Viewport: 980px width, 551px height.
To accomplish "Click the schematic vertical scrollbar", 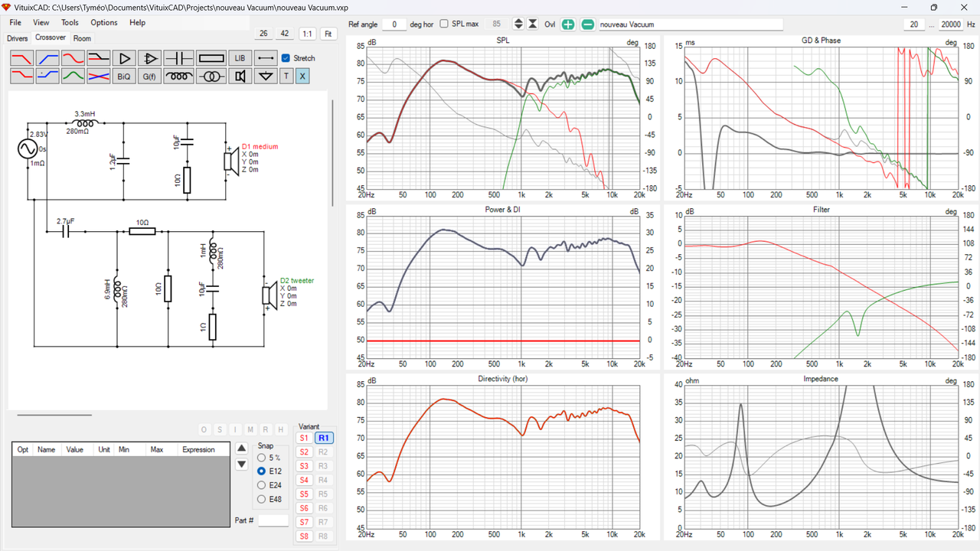I will pos(332,153).
